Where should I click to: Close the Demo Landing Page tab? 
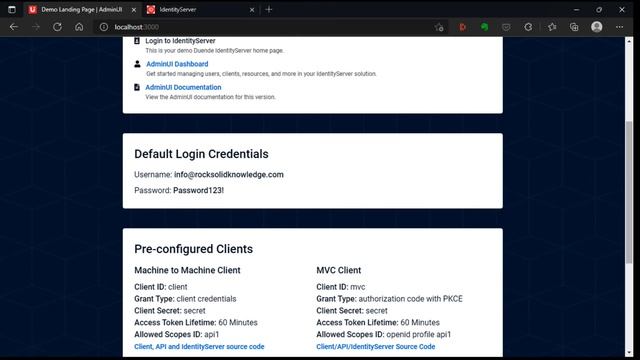[133, 10]
